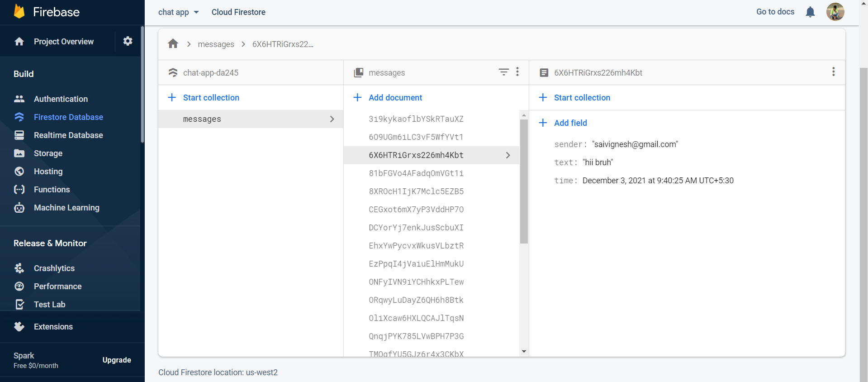The width and height of the screenshot is (868, 382).
Task: Click document list scroll down arrow
Action: (x=524, y=351)
